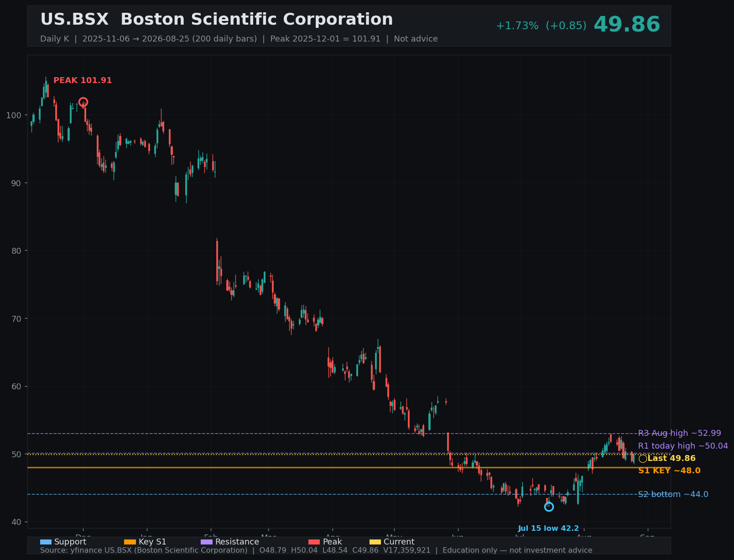Click the '+1.73% (+0.85)' change text
Image resolution: width=734 pixels, height=560 pixels.
(541, 26)
